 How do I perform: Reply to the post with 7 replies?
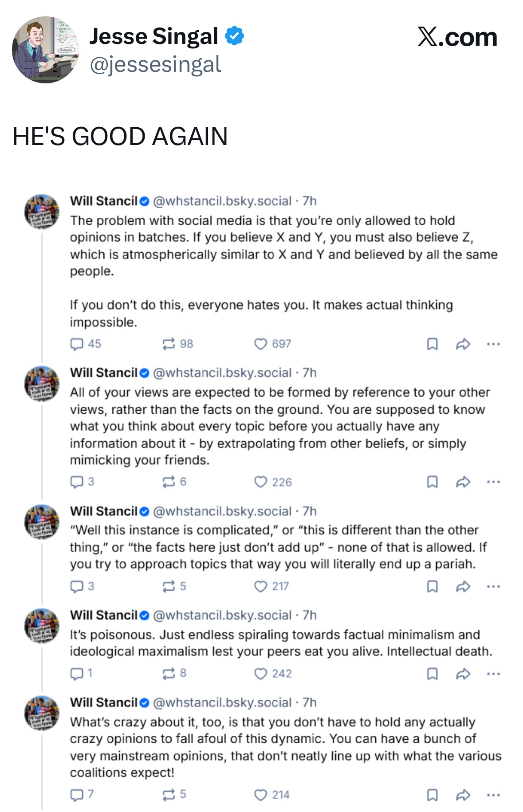[77, 795]
